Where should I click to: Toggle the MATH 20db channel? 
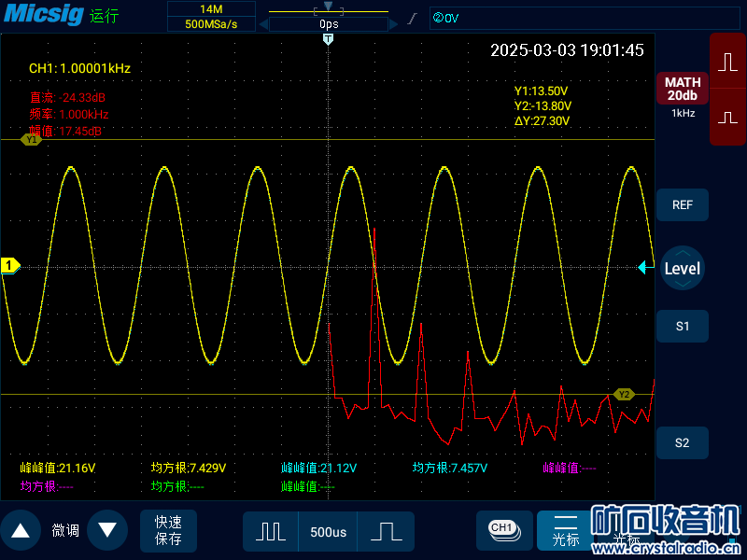click(682, 90)
